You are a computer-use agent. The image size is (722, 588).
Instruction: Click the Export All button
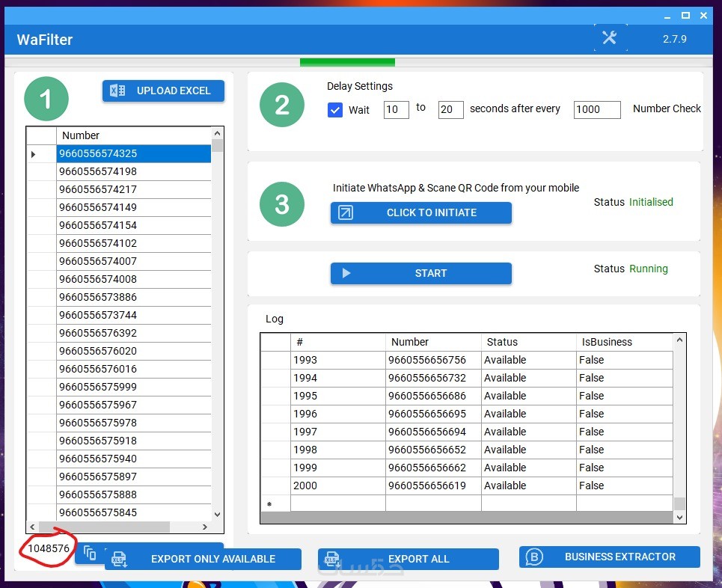pyautogui.click(x=409, y=559)
